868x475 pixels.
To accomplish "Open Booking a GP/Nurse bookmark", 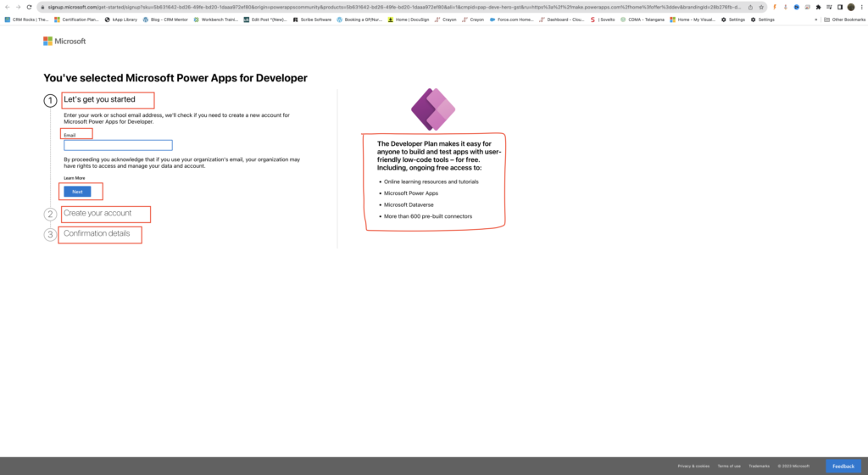I will point(359,20).
